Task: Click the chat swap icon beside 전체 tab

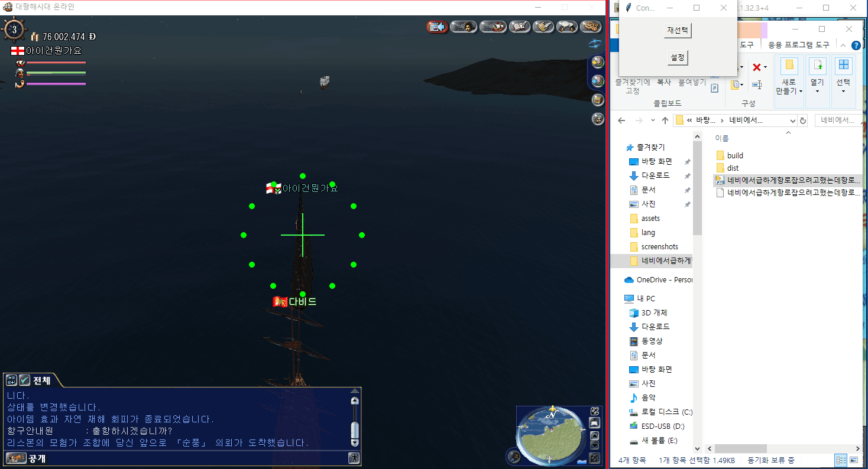Action: 12,380
